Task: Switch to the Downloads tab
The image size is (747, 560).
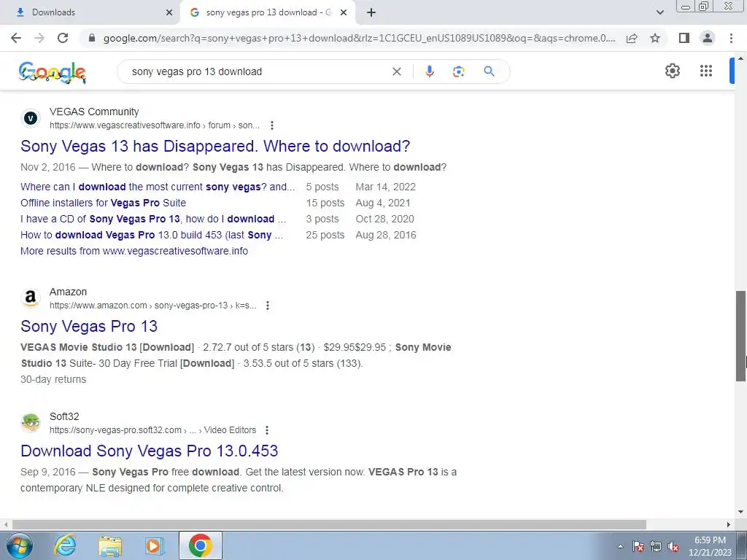Action: 90,12
